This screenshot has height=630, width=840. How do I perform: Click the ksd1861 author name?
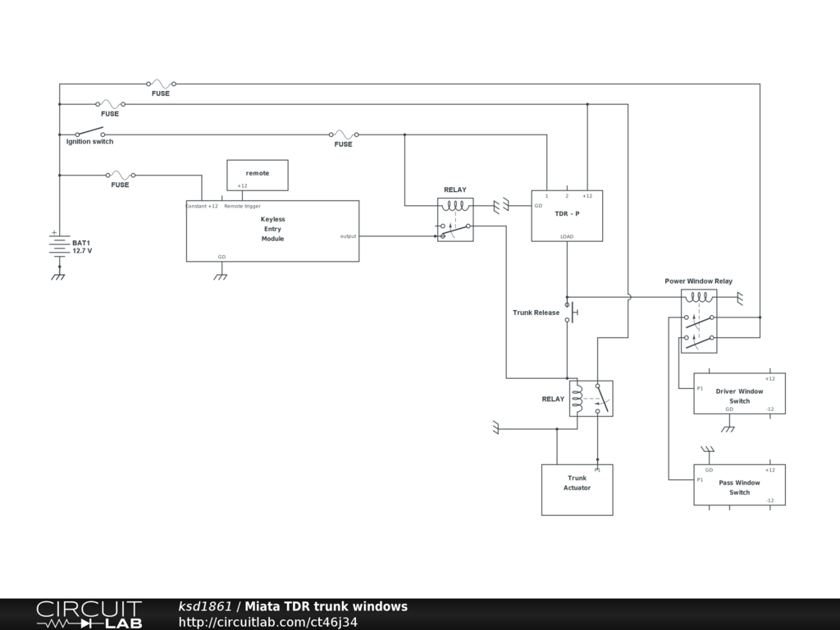205,606
